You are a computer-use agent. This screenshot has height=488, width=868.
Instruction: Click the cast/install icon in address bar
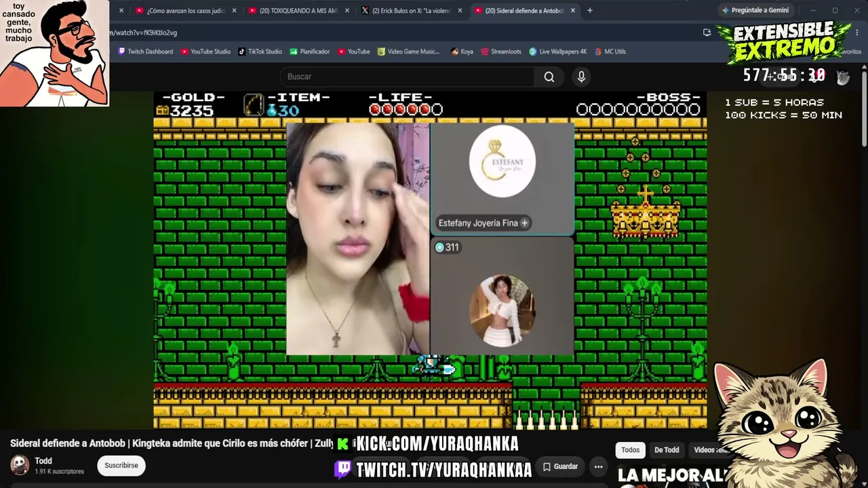click(x=707, y=33)
